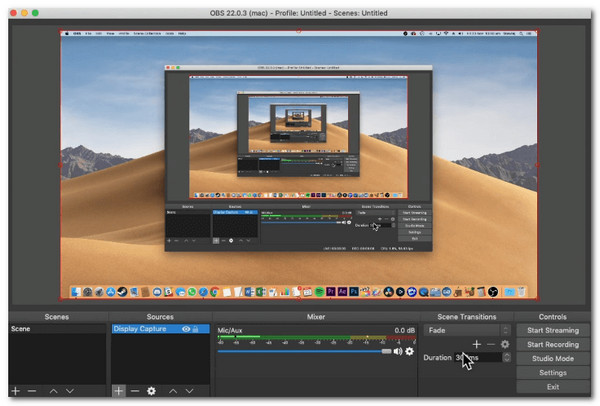Screen dimensions: 600x406
Task: Move source down in Sources list
Action: (x=189, y=391)
